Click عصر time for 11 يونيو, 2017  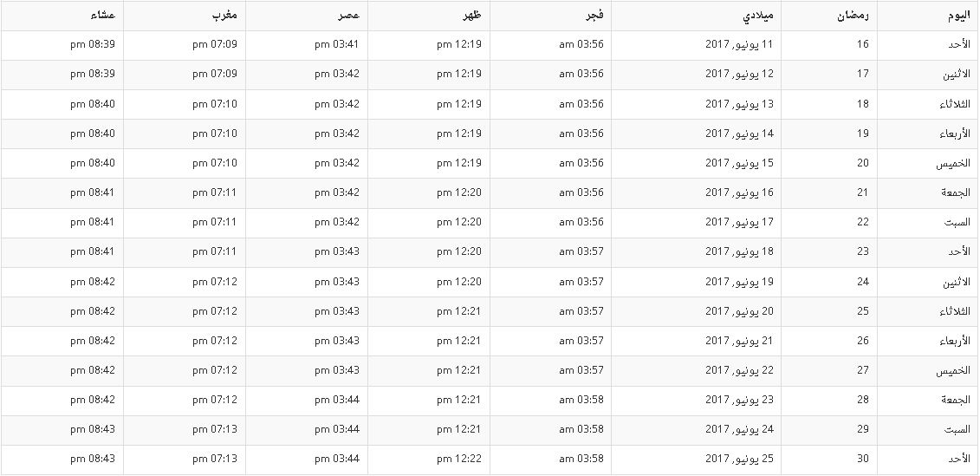[x=336, y=45]
